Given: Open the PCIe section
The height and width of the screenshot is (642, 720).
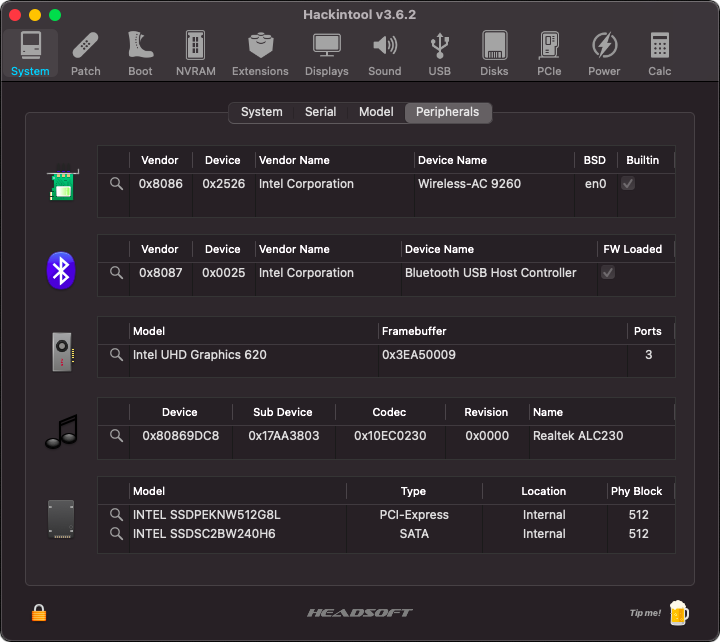Looking at the screenshot, I should (x=549, y=53).
